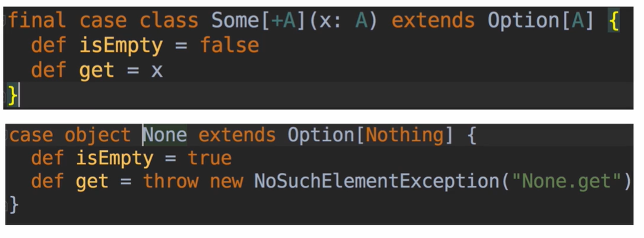Click the yellow closing brace of Some class

pyautogui.click(x=13, y=95)
